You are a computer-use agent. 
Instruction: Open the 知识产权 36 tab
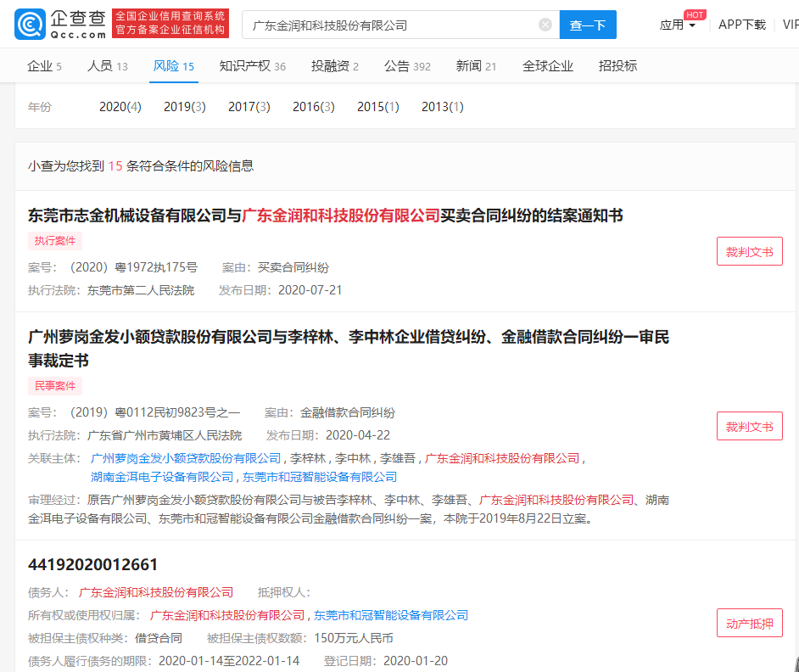(252, 66)
